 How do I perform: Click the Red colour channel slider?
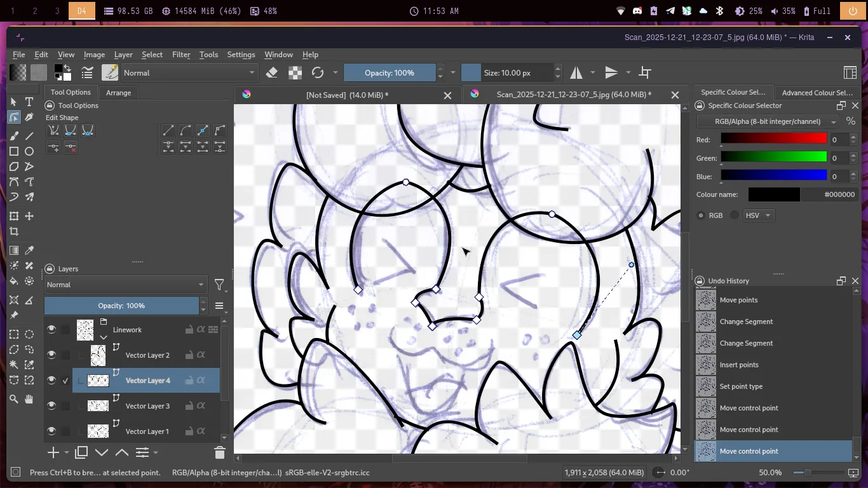773,139
